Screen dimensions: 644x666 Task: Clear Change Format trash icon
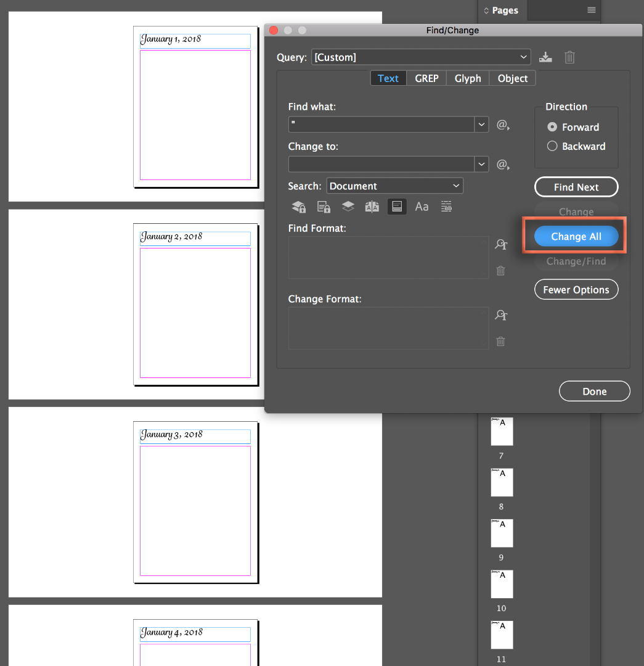pyautogui.click(x=501, y=341)
